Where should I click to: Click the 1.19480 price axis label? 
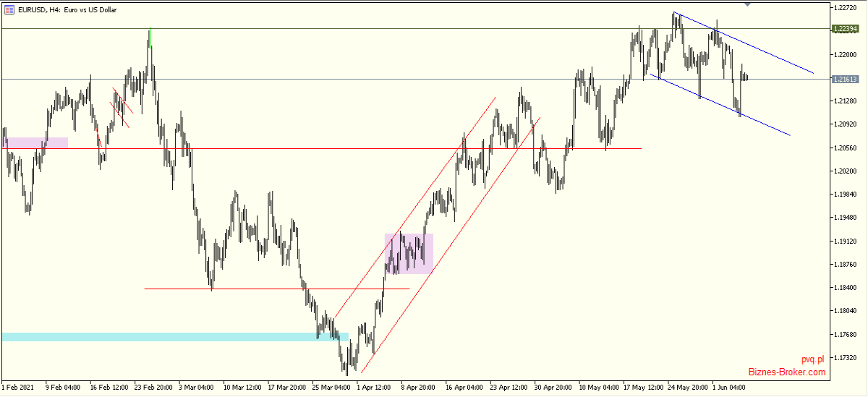coord(846,218)
